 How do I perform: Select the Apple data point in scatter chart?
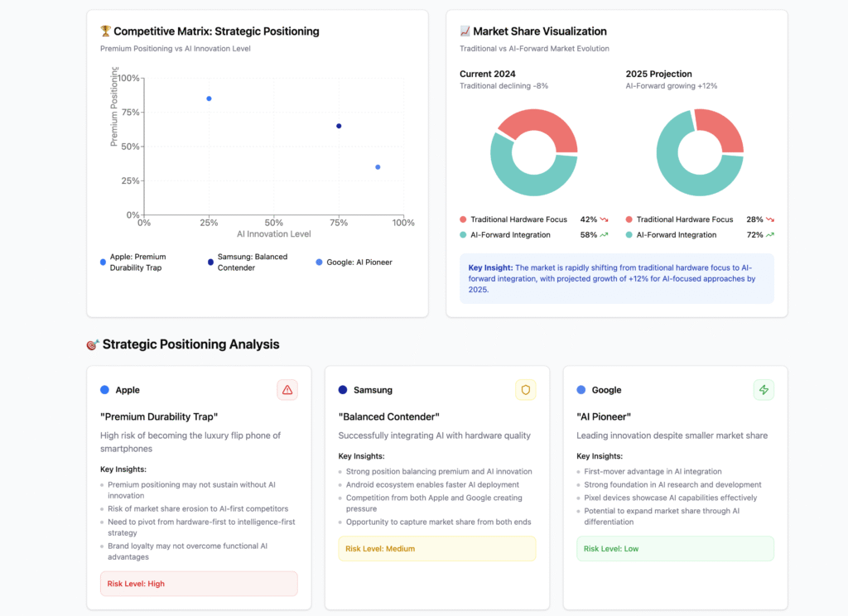pos(209,99)
